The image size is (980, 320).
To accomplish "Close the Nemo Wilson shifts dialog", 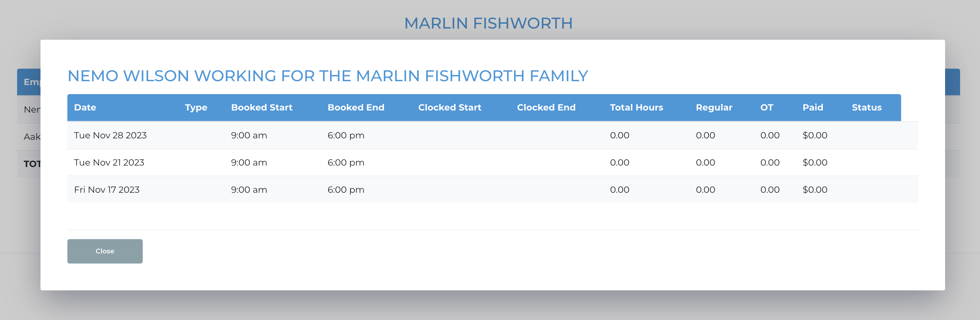I will tap(105, 251).
